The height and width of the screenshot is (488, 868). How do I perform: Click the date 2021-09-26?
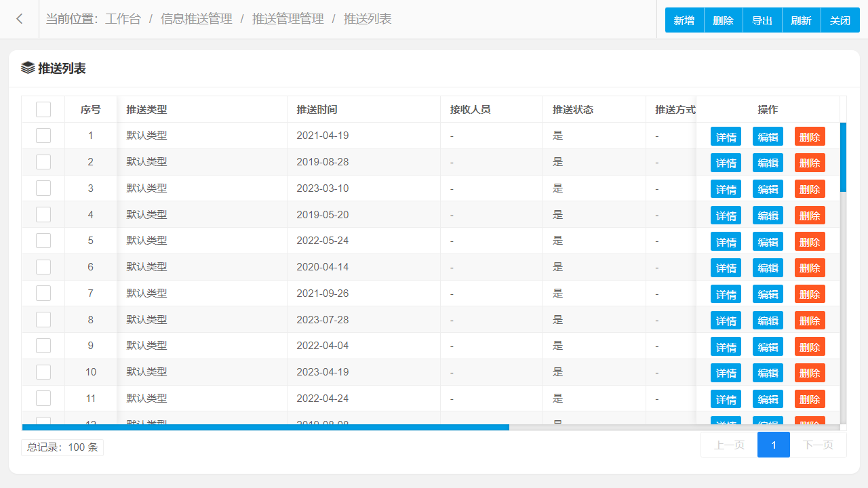[x=323, y=293]
